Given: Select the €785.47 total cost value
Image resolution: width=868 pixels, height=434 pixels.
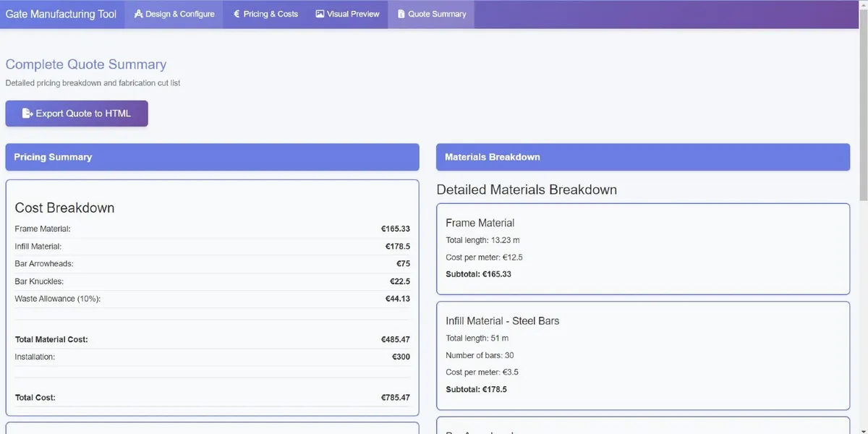Looking at the screenshot, I should coord(396,398).
